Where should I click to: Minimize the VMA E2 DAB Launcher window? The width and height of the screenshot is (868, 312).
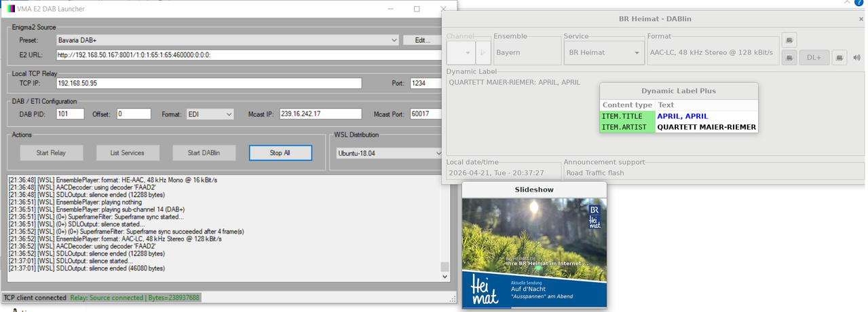391,10
